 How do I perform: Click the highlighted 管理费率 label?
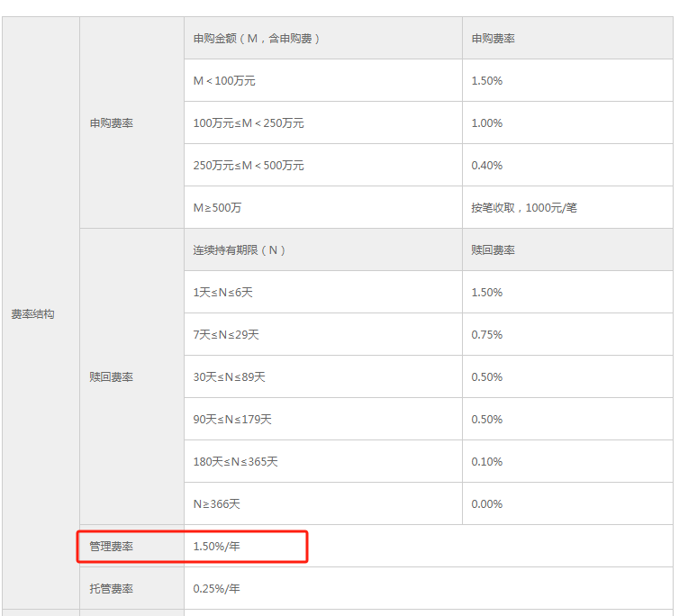click(x=111, y=547)
